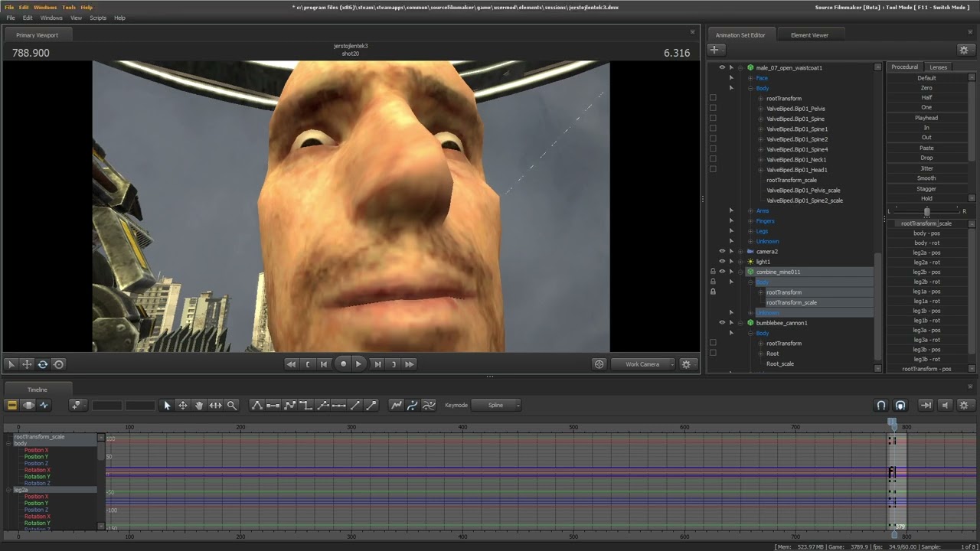This screenshot has height=551, width=980.
Task: Open Work Camera dropdown
Action: tap(643, 364)
